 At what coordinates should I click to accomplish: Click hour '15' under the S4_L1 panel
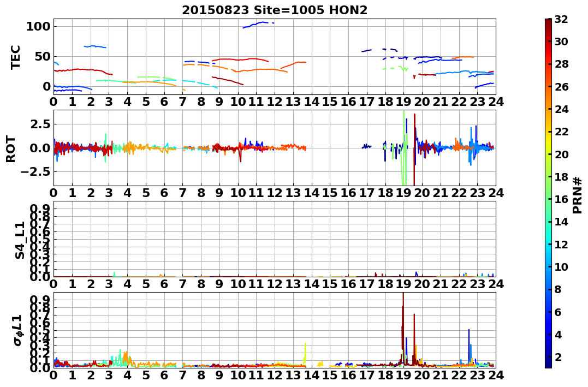(330, 284)
